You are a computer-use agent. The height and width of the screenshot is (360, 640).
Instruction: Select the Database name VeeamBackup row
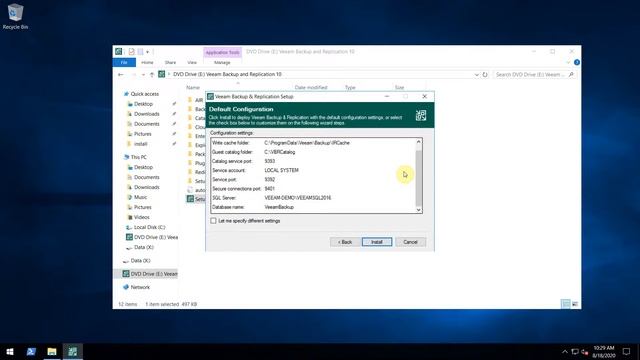click(312, 207)
